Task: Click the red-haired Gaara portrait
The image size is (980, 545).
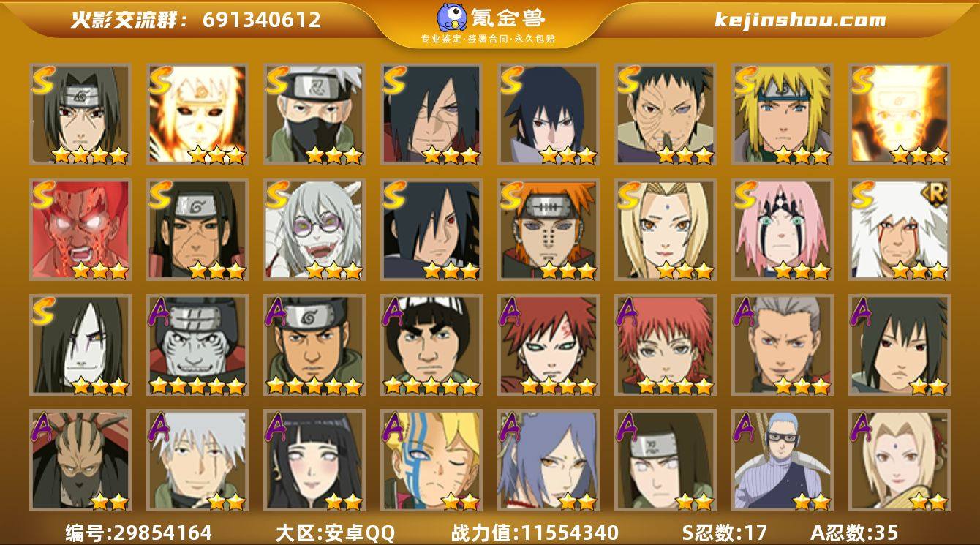Action: [x=548, y=345]
